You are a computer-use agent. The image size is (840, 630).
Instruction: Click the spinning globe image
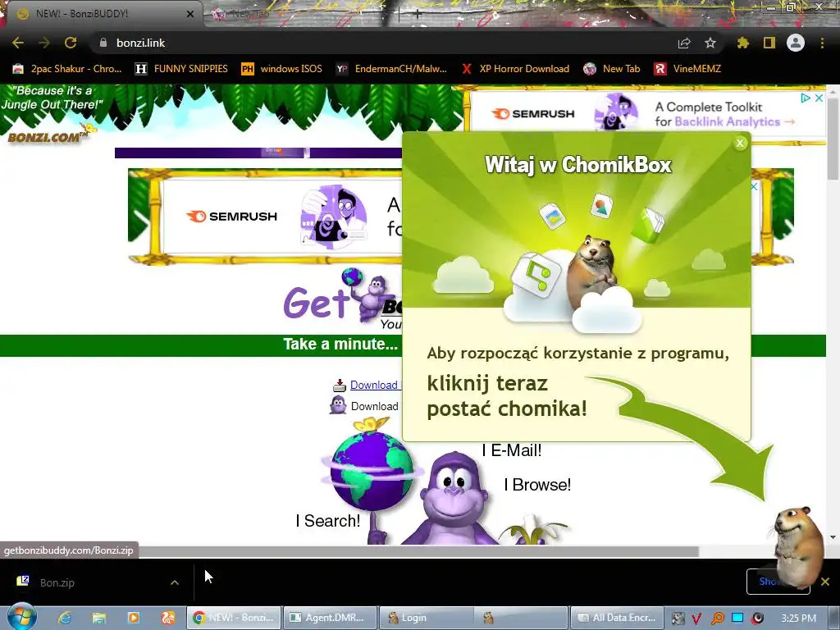click(372, 472)
